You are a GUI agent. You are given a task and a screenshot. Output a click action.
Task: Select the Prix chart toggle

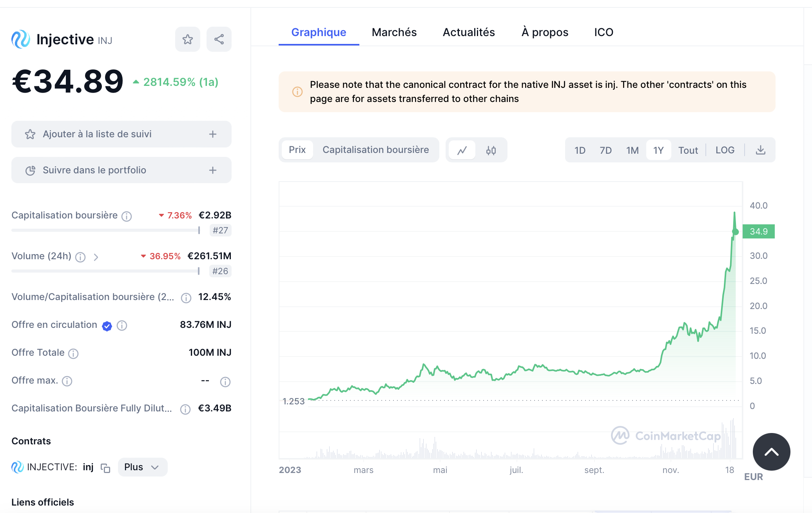click(297, 150)
